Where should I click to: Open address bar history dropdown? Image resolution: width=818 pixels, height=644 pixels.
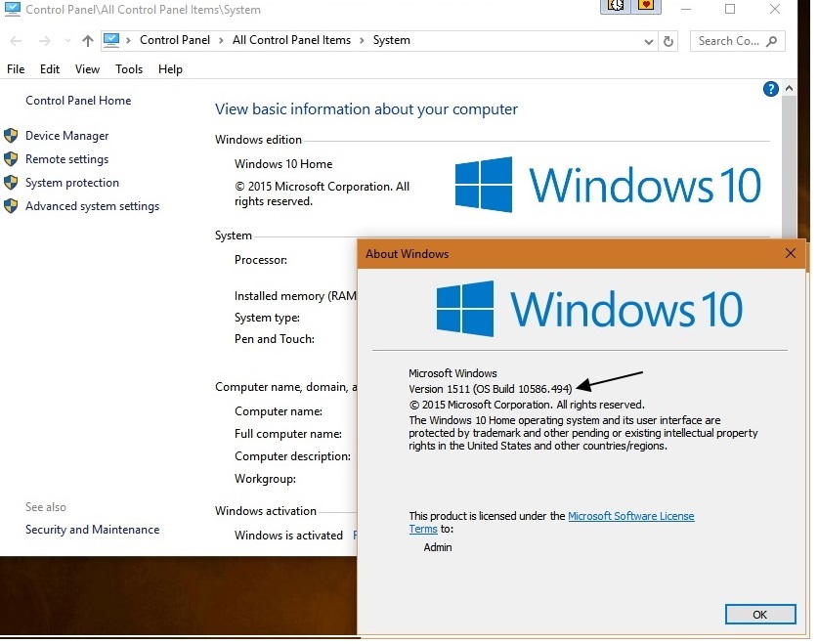[x=649, y=42]
